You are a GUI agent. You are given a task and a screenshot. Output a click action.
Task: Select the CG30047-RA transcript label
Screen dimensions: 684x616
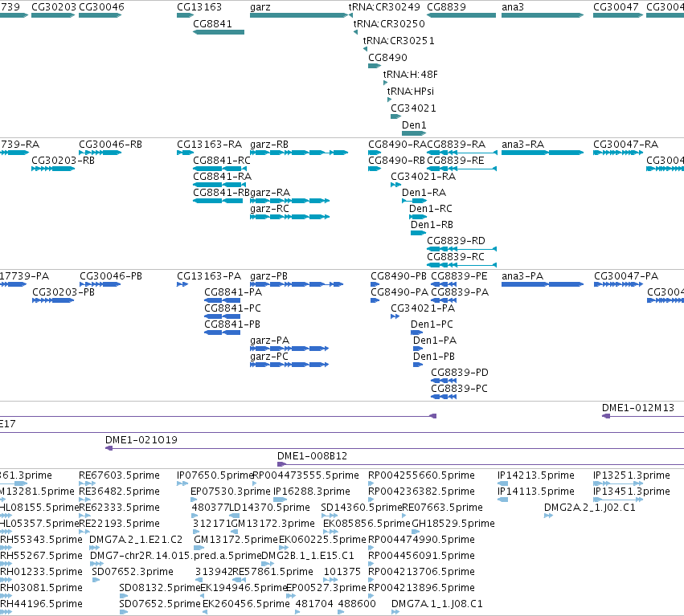tap(625, 145)
